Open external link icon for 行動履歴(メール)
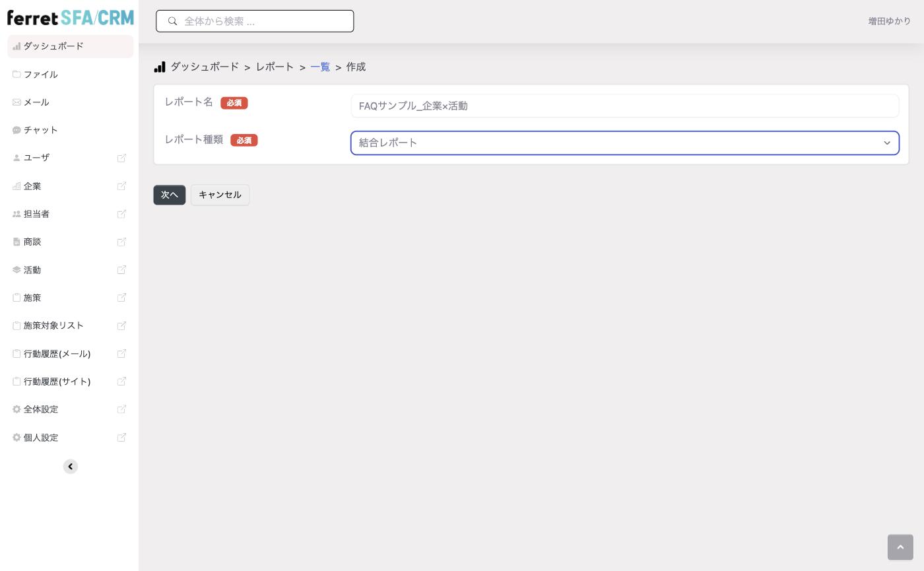This screenshot has width=924, height=571. (121, 354)
